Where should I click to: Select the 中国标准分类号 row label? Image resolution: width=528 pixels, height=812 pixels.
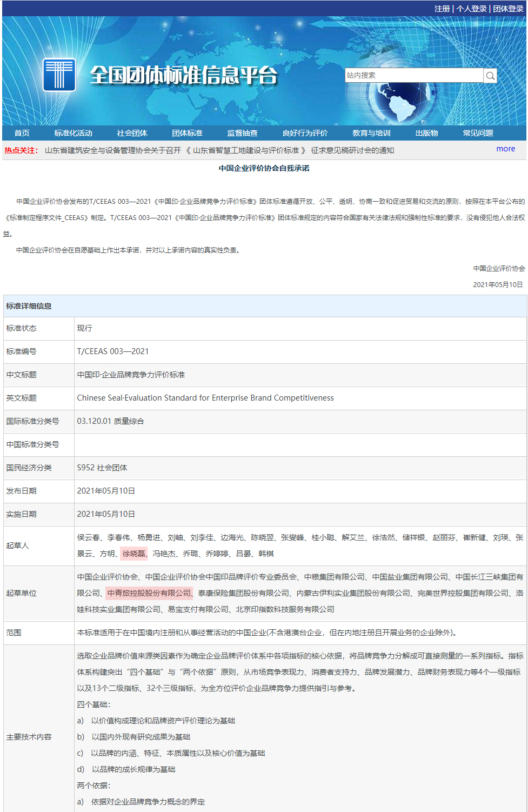point(33,444)
